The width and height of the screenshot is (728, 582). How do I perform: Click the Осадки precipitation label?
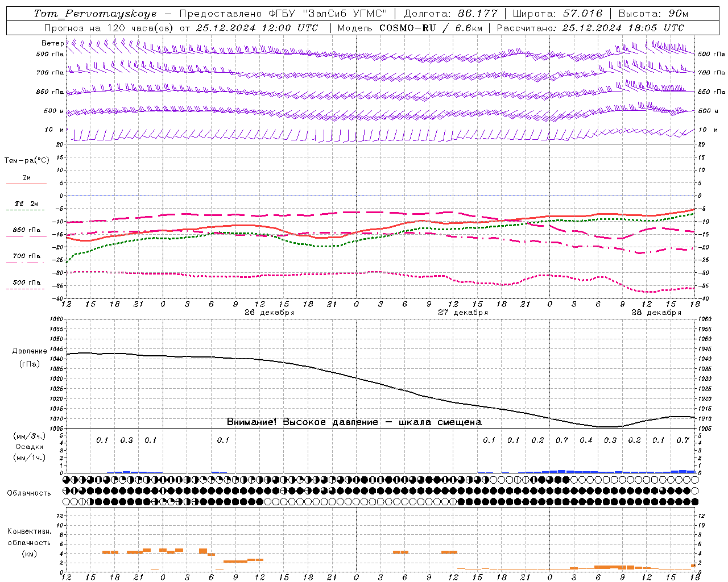click(x=30, y=447)
